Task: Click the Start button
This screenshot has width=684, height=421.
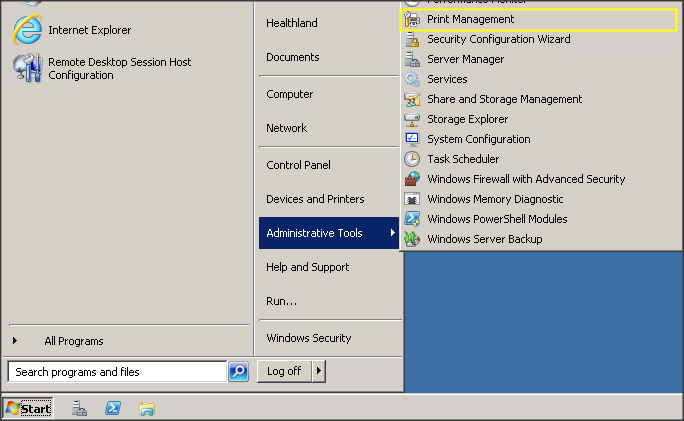Action: coord(28,408)
